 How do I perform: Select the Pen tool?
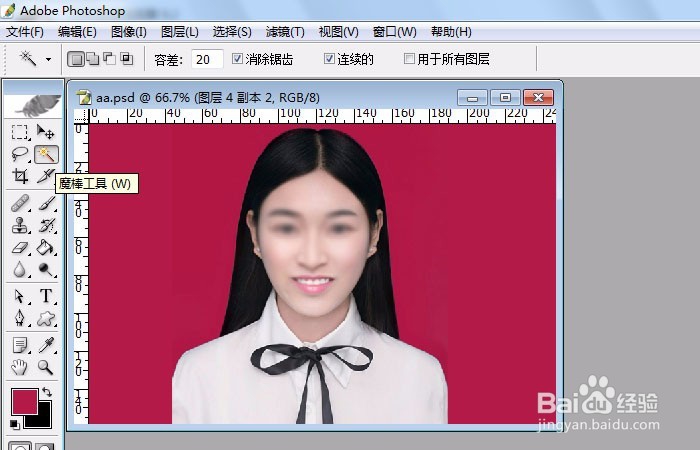click(20, 318)
